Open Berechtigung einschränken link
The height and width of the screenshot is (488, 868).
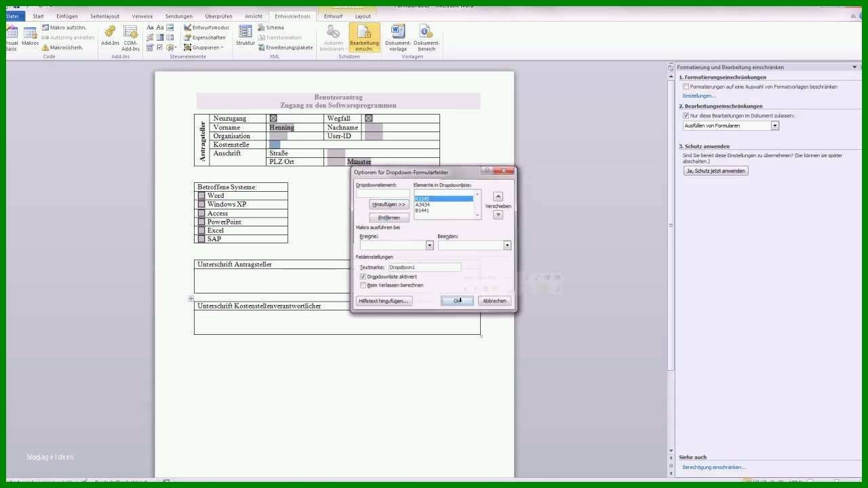tap(714, 467)
